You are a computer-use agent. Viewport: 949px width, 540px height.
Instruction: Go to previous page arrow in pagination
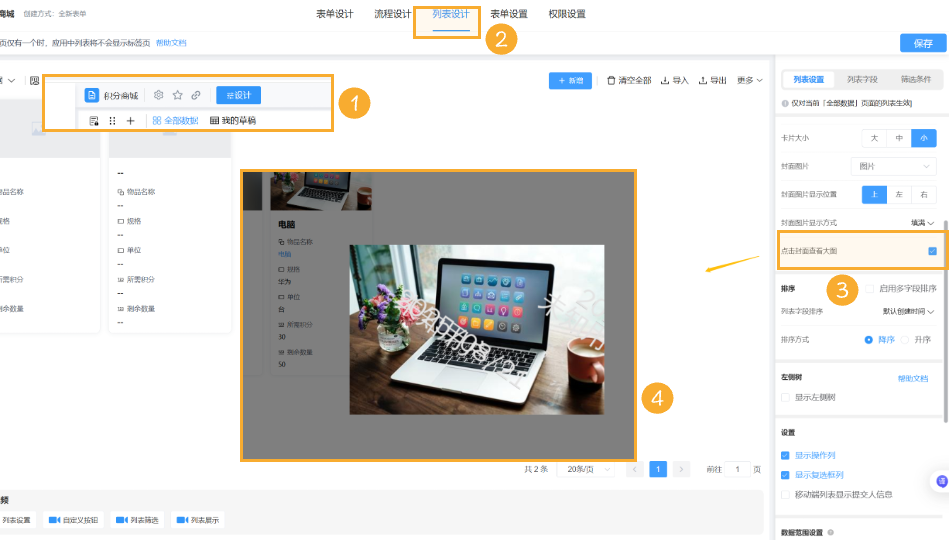(x=635, y=469)
